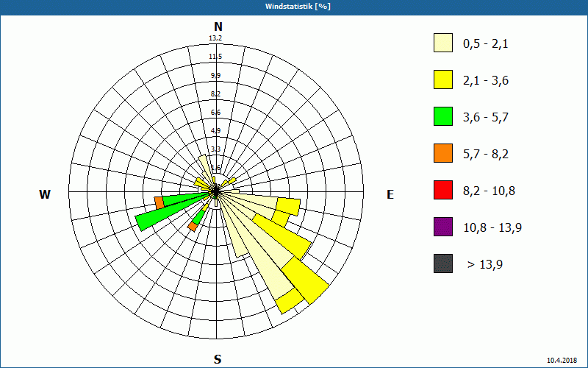Click the S compass label
The height and width of the screenshot is (368, 588).
coord(218,359)
